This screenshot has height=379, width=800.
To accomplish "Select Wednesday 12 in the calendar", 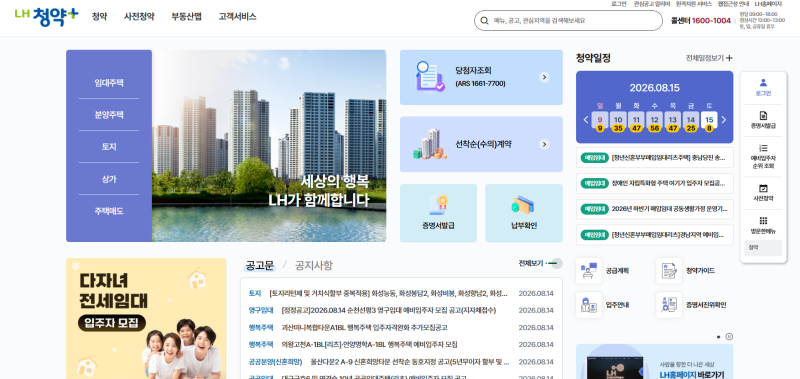I will (654, 120).
